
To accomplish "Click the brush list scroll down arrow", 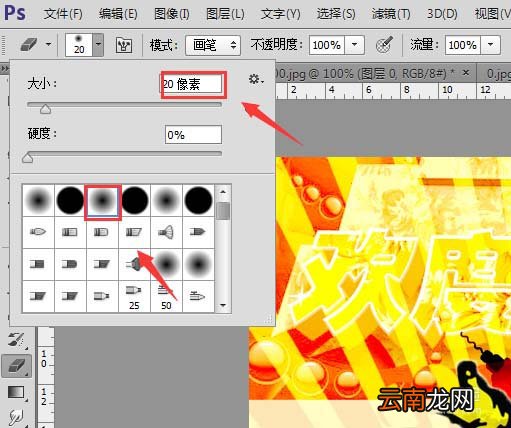I will [223, 305].
